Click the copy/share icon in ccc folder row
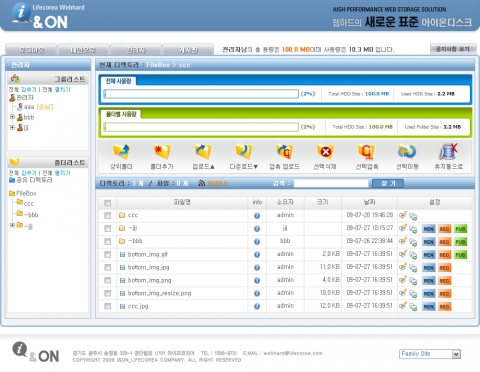This screenshot has width=480, height=372. (x=413, y=216)
